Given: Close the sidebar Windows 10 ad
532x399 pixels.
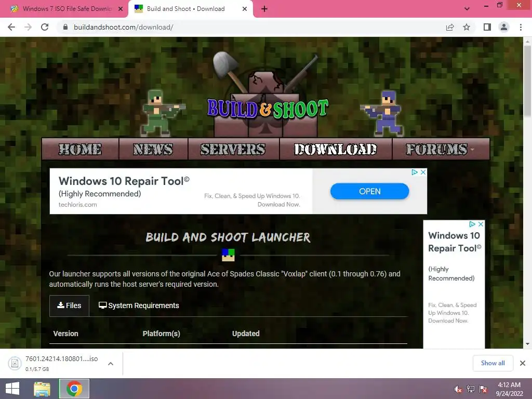Looking at the screenshot, I should [481, 224].
